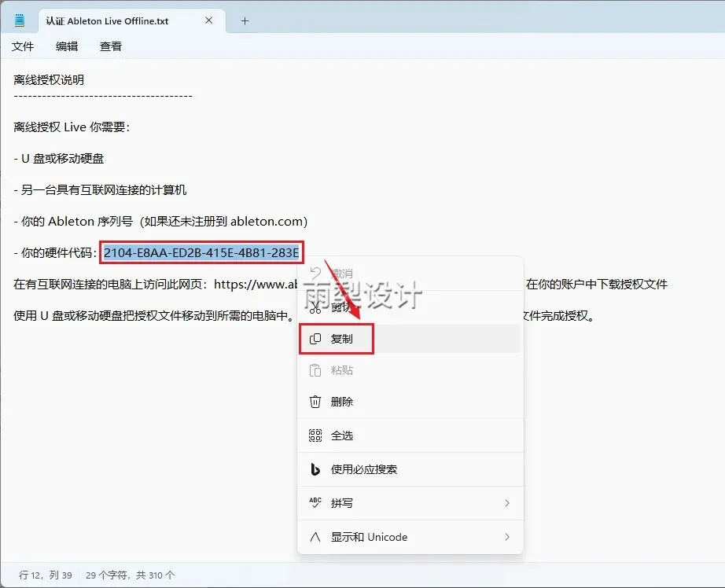Open the 查看 menu
The width and height of the screenshot is (725, 588).
111,46
